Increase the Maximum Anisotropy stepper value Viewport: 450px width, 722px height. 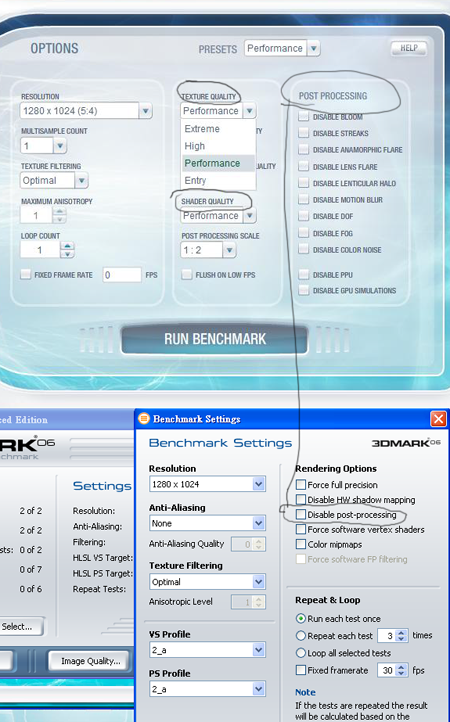(x=59, y=211)
